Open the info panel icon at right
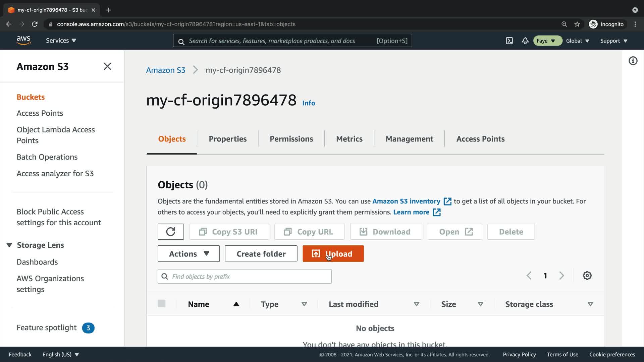This screenshot has height=362, width=644. tap(633, 61)
